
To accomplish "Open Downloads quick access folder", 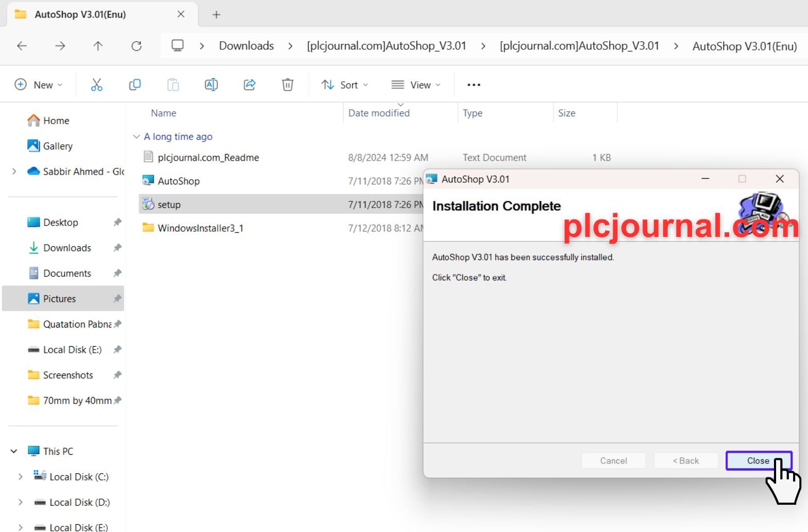I will [60, 248].
